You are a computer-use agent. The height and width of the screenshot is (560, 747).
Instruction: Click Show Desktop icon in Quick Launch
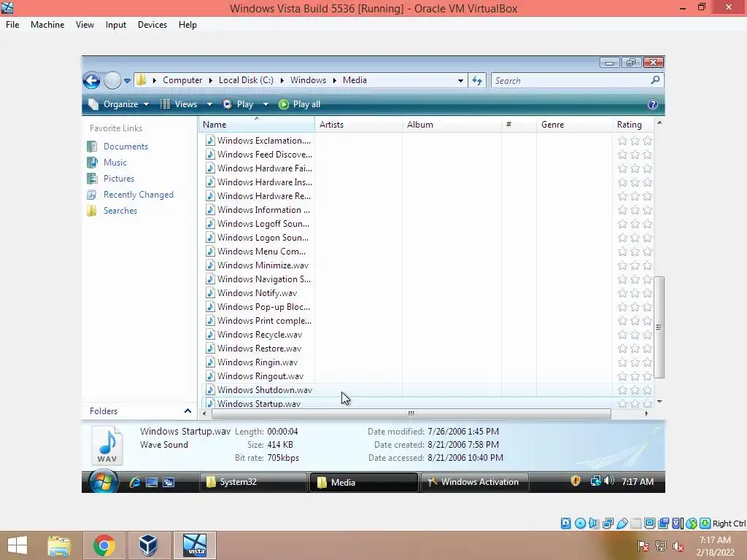[x=152, y=483]
